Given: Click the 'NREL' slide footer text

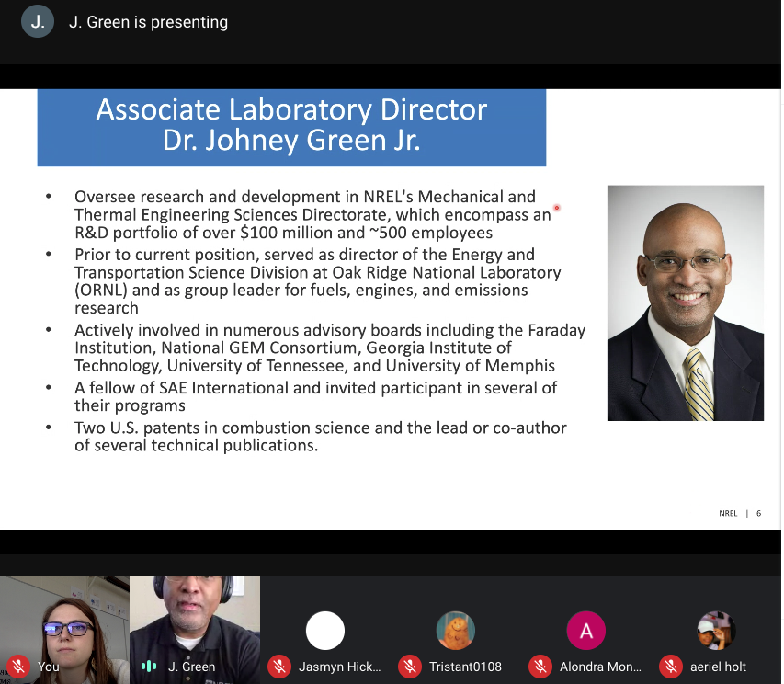Looking at the screenshot, I should [728, 514].
